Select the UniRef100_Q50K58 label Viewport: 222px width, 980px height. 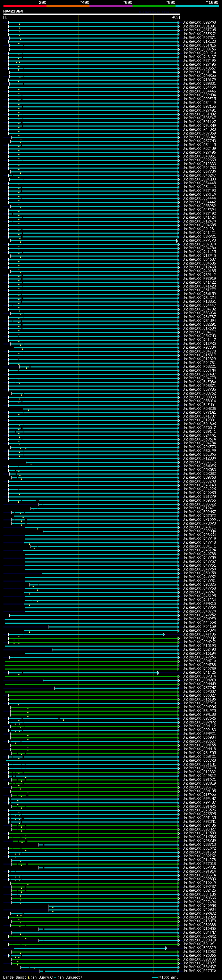click(199, 573)
